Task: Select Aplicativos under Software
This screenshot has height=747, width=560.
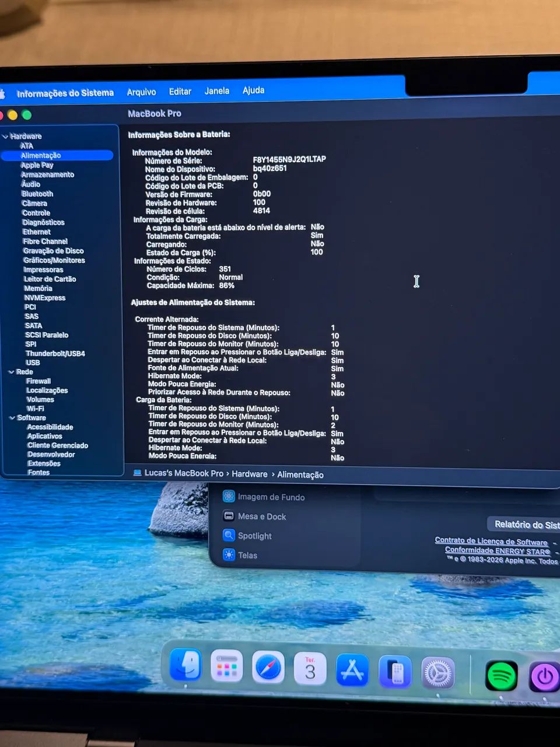Action: pos(45,436)
